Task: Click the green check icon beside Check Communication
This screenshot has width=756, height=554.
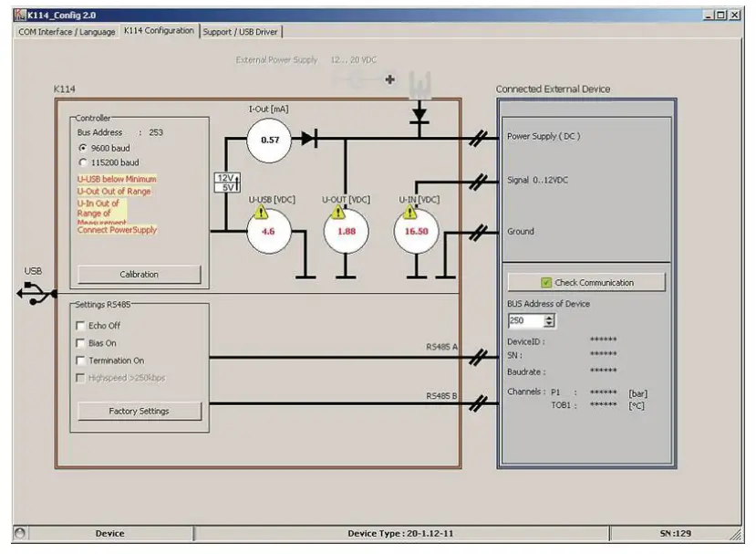Action: point(546,283)
